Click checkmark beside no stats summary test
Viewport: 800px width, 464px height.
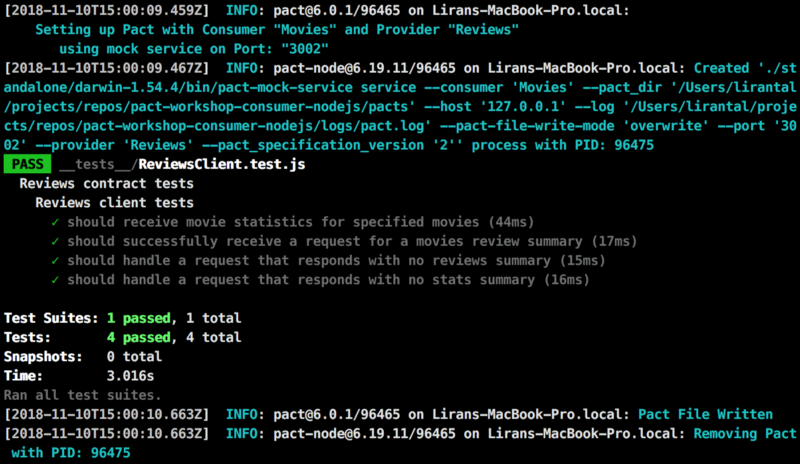[x=55, y=280]
